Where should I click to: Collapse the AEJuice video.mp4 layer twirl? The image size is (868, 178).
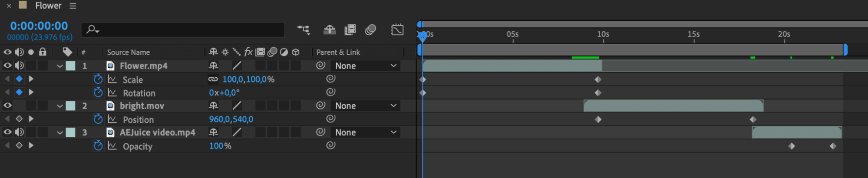point(60,132)
